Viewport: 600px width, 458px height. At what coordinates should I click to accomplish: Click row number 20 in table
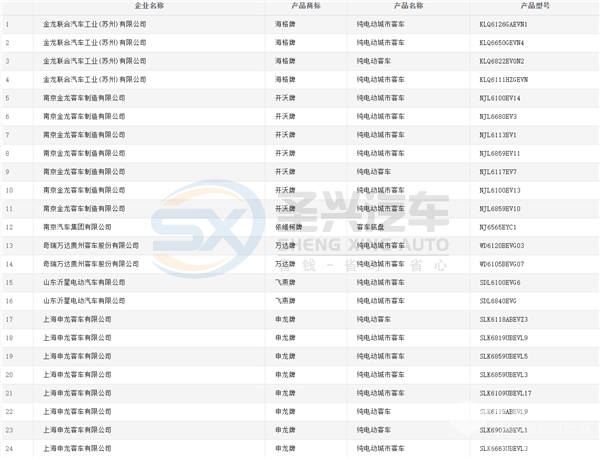click(9, 374)
